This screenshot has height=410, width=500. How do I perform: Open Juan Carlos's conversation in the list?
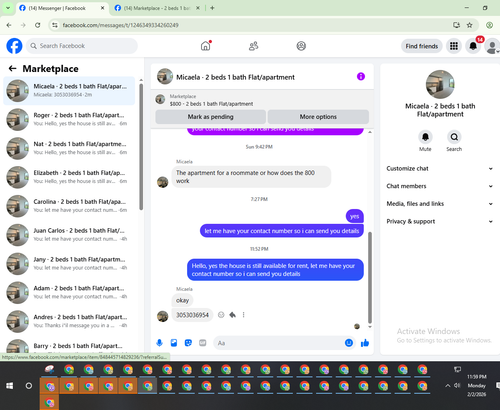(x=69, y=235)
